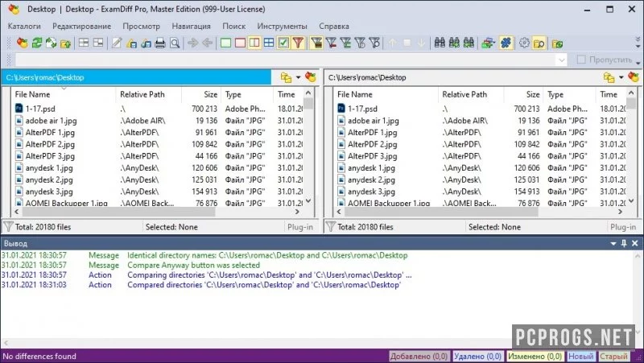Open the Справка menu
Viewport: 644px width, 363px height.
point(334,26)
